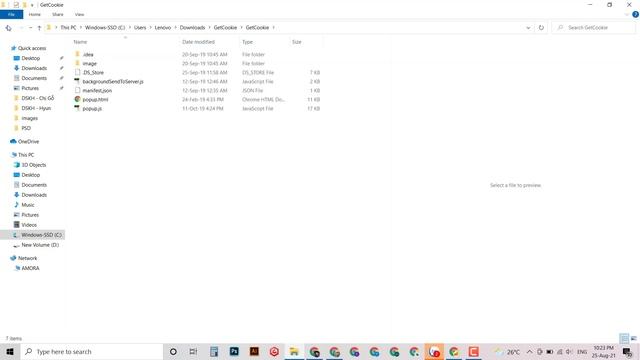
Task: Open New Volume (D:) drive
Action: [40, 245]
